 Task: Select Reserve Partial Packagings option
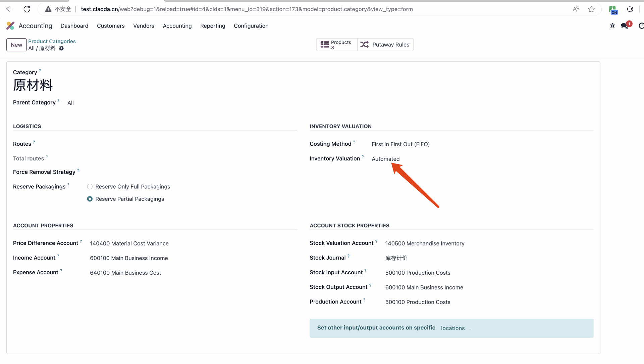pos(90,199)
